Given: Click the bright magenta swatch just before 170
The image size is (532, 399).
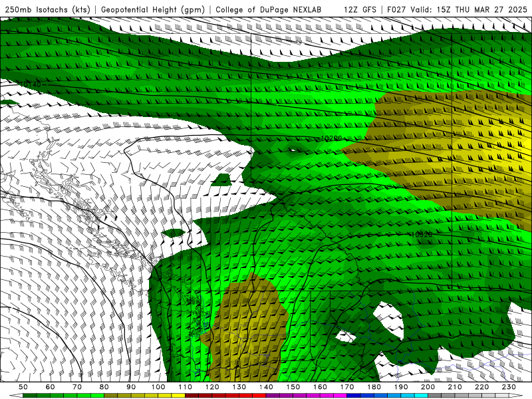Looking at the screenshot, I should point(340,395).
